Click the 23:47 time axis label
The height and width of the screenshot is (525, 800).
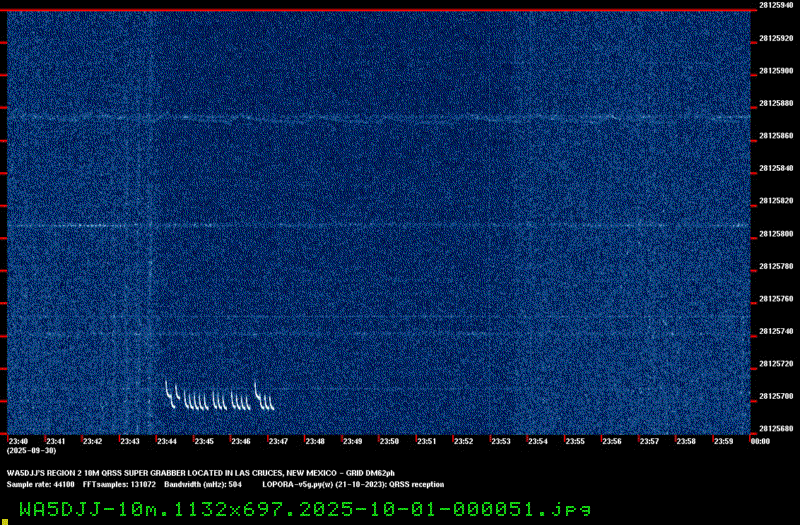click(x=278, y=441)
